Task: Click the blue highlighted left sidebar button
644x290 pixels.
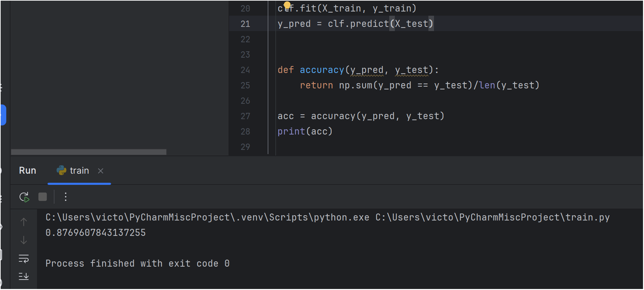Action: click(3, 115)
